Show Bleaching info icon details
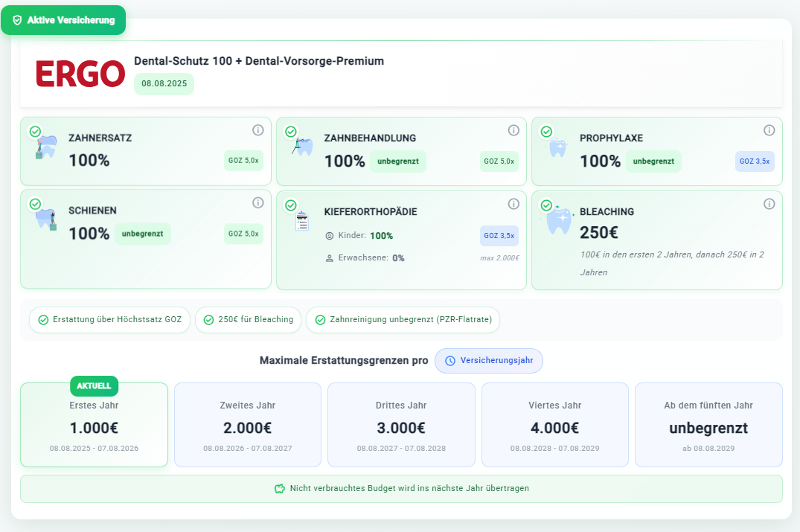800x532 pixels. (769, 204)
